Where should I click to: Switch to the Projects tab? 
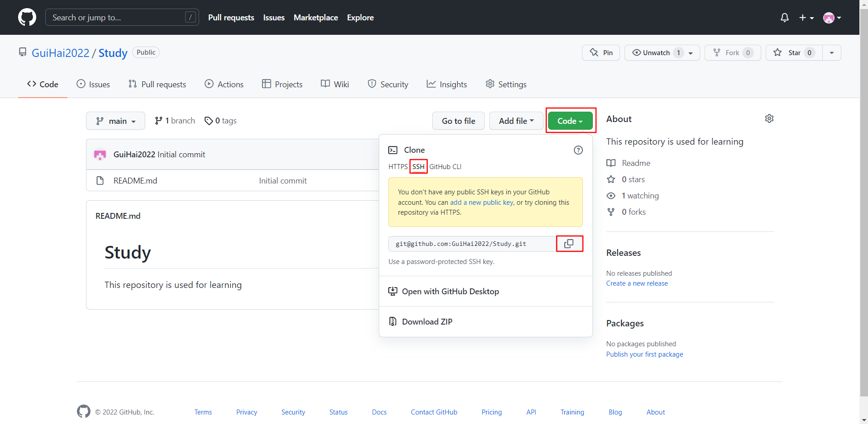(282, 84)
